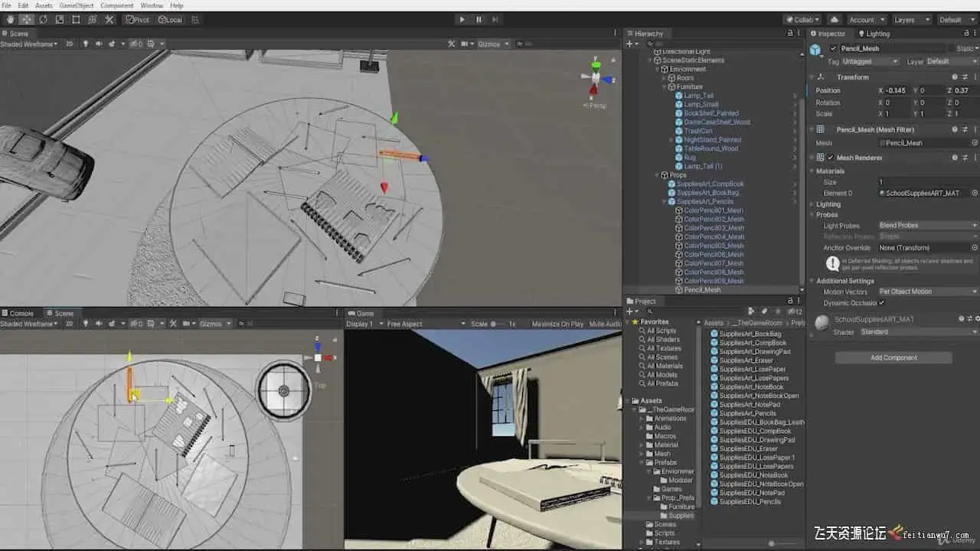
Task: Toggle the Dynamic Occlusion checkbox
Action: click(881, 303)
